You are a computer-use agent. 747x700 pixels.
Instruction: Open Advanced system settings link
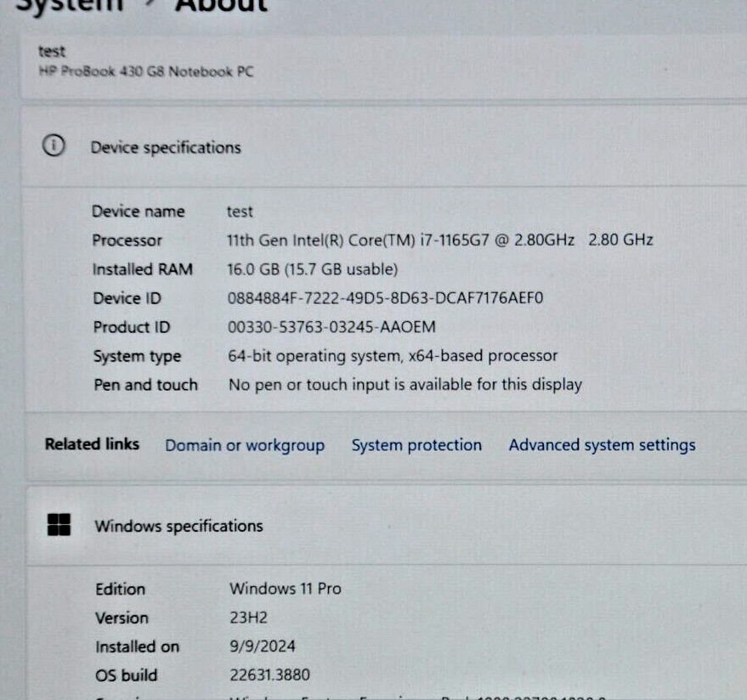coord(603,445)
